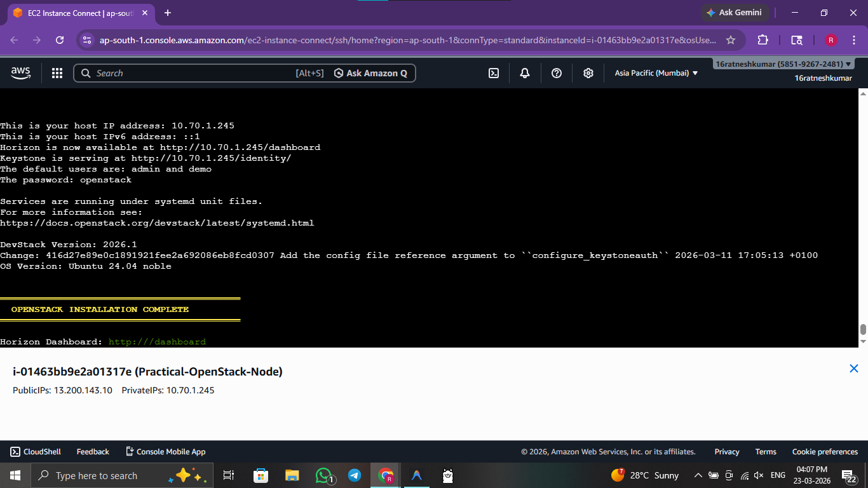Viewport: 868px width, 488px height.
Task: Click the terminal scrollbar thumb
Action: (x=863, y=329)
